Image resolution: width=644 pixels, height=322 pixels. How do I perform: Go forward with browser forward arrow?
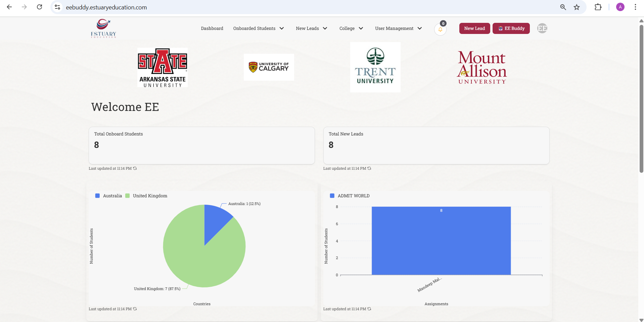tap(24, 7)
